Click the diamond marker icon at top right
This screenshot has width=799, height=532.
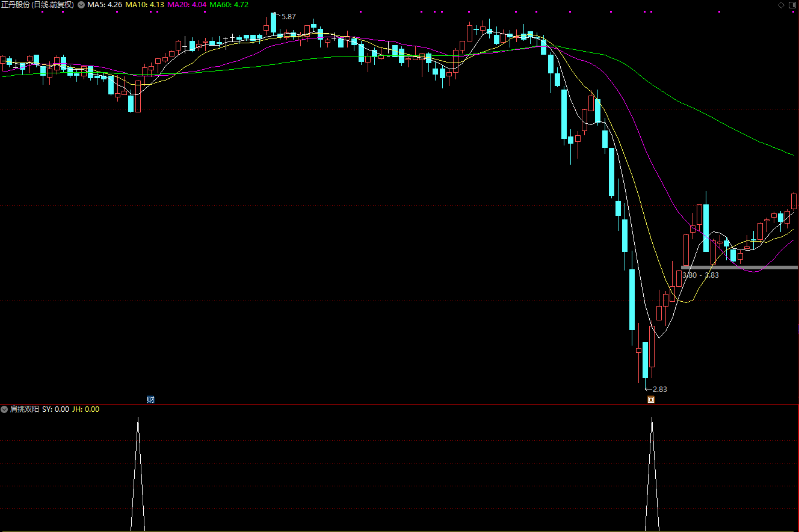(781, 5)
